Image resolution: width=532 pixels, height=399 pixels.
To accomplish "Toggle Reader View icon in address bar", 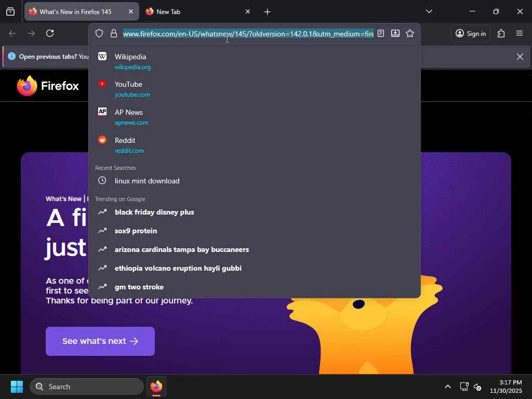I will pos(381,33).
